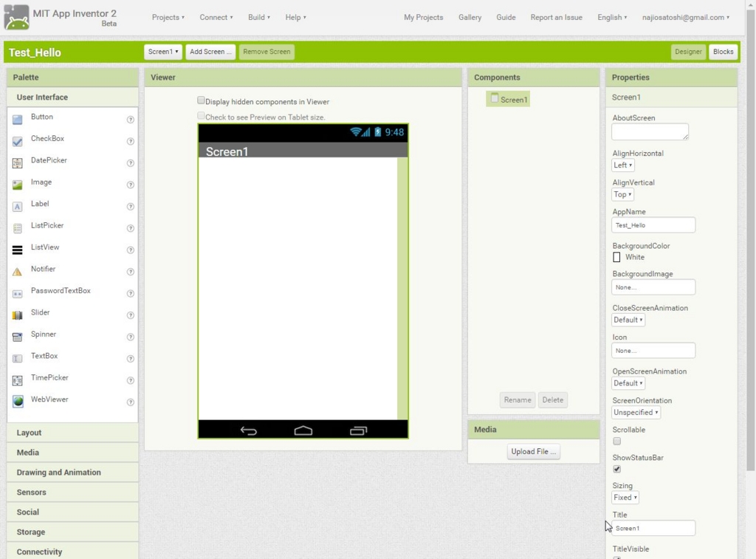Click the AboutScreen text area
The image size is (756, 559).
[650, 131]
